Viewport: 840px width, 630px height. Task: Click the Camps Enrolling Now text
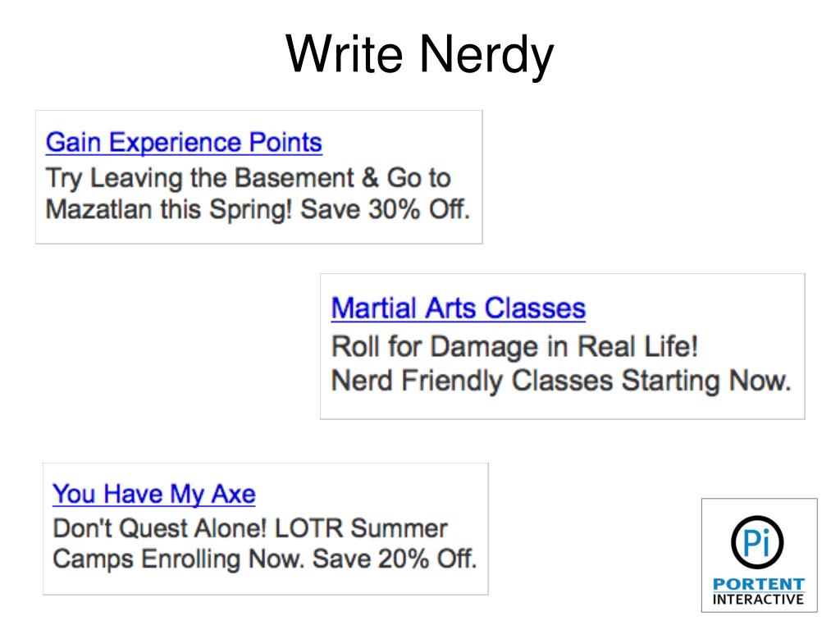[178, 559]
